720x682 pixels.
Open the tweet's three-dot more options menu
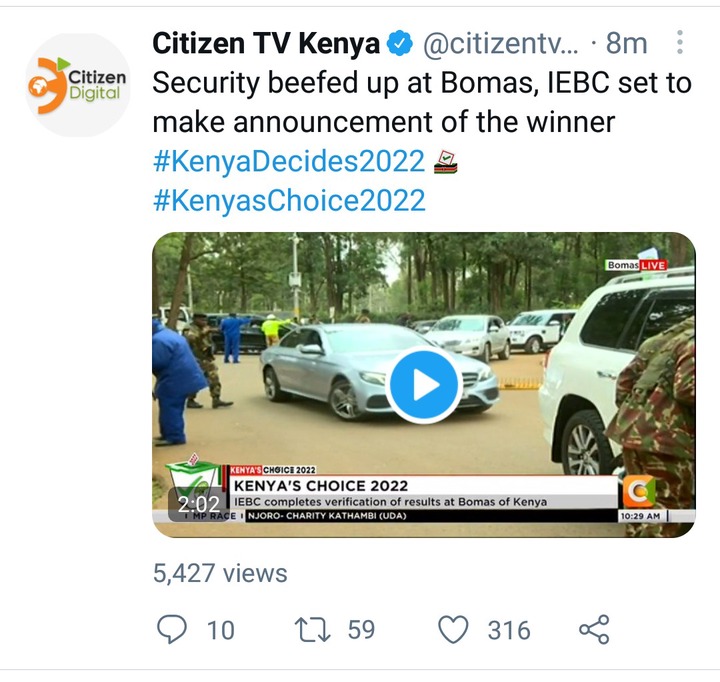point(680,43)
